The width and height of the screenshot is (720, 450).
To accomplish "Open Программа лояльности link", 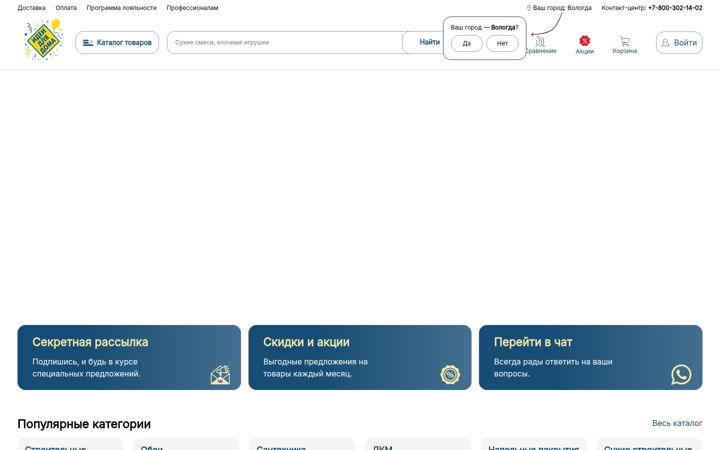I will click(122, 8).
